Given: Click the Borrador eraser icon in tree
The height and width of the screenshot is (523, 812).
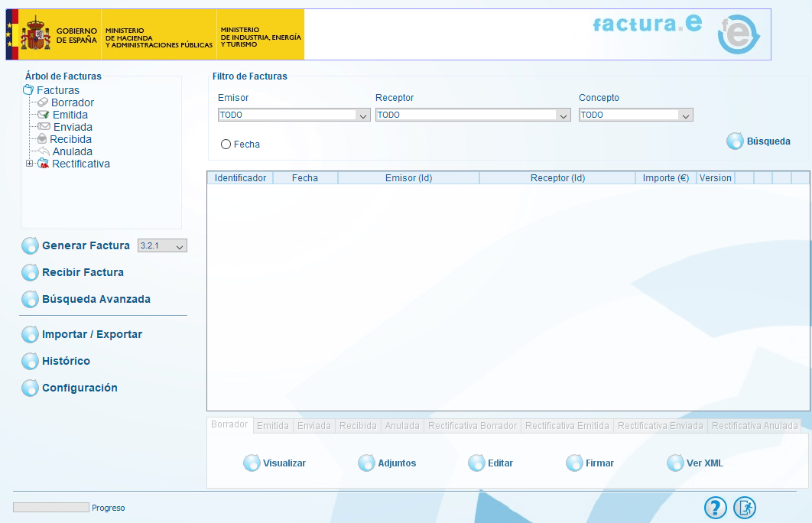Looking at the screenshot, I should tap(43, 102).
